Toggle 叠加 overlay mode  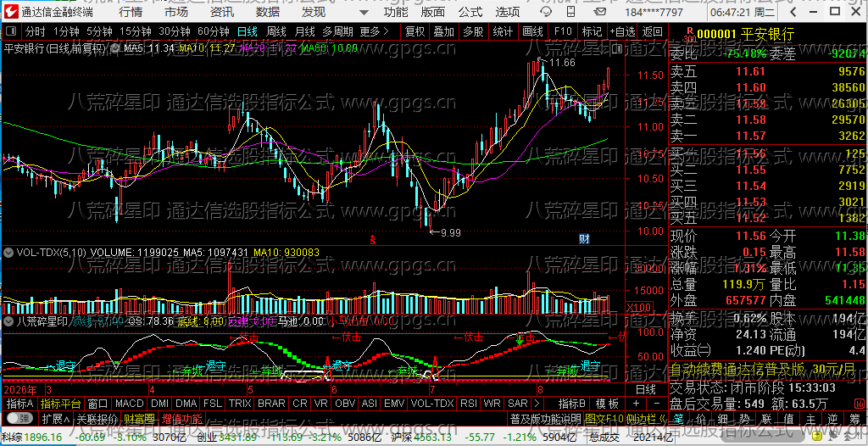click(444, 31)
